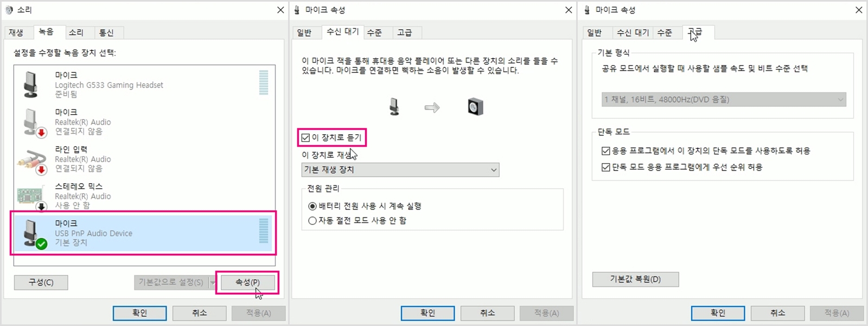The width and height of the screenshot is (868, 326).
Task: Click the speaker icon in the listen diagram
Action: pyautogui.click(x=475, y=106)
